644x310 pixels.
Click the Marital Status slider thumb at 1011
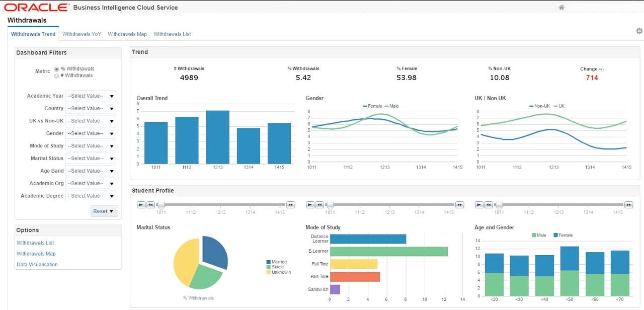pyautogui.click(x=161, y=205)
